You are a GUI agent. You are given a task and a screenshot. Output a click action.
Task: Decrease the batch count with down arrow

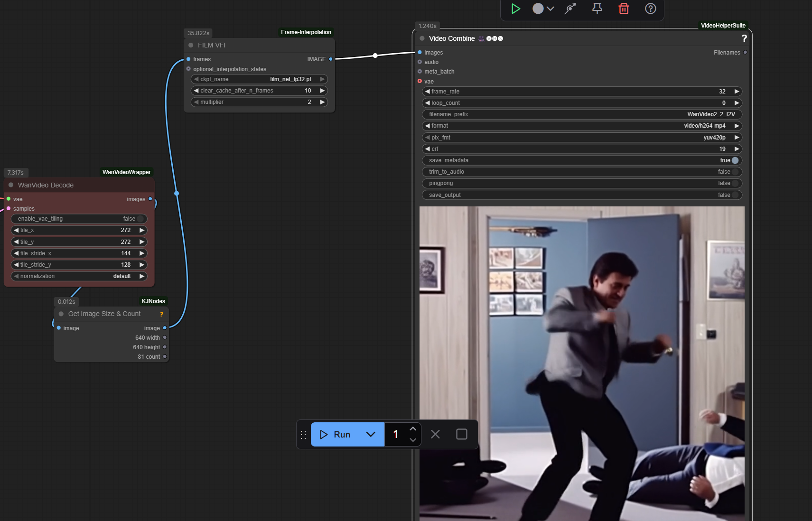(x=413, y=440)
